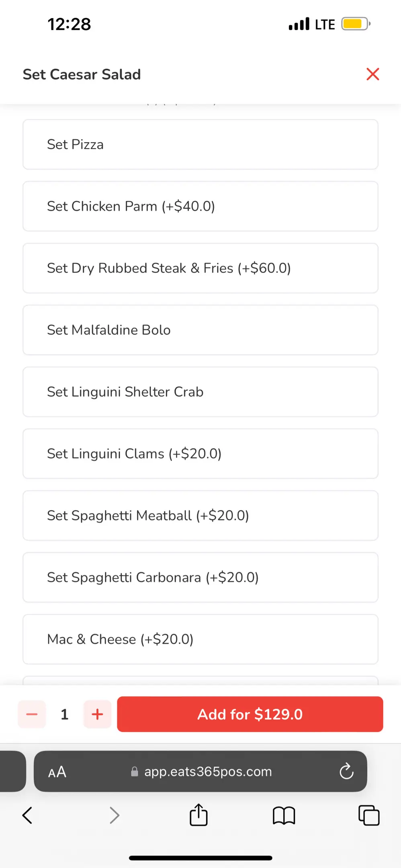The height and width of the screenshot is (868, 401).
Task: Close the Set Caesar Salad dialog
Action: [x=372, y=74]
